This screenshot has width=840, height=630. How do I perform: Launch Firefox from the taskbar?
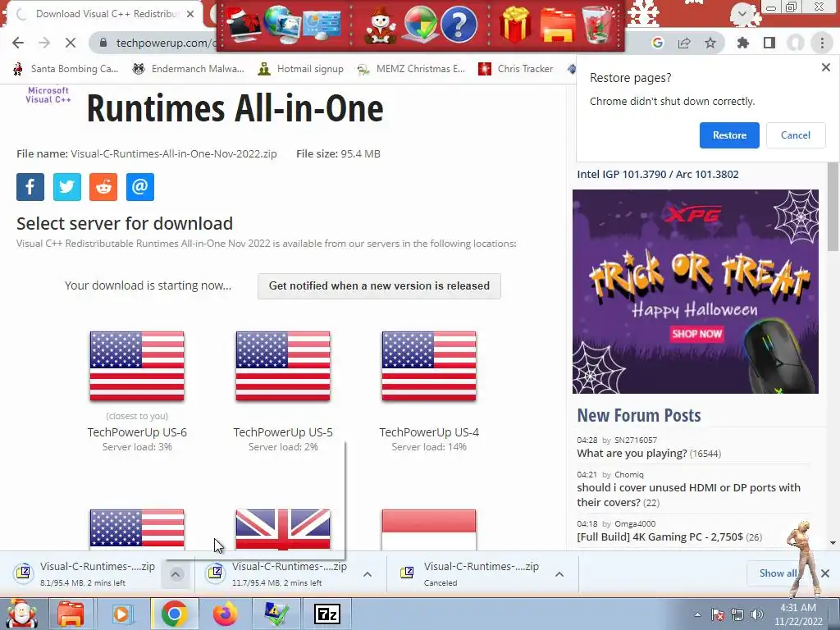(226, 614)
